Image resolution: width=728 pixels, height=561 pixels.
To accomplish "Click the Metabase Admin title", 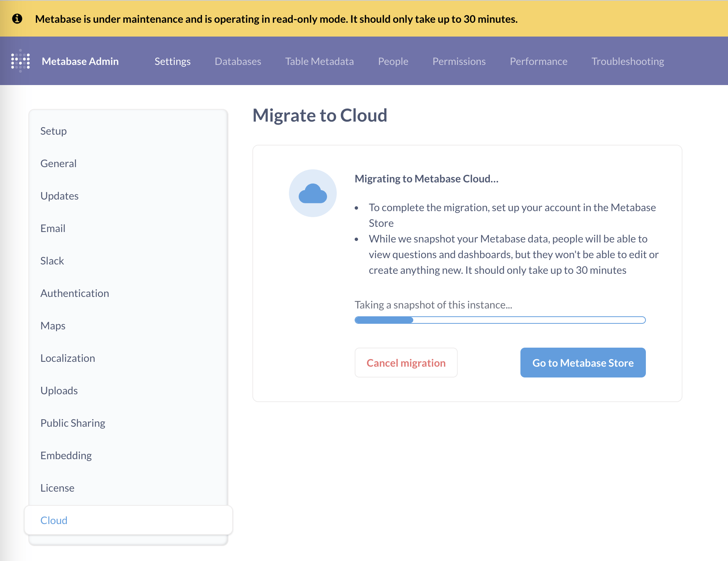I will [x=80, y=61].
